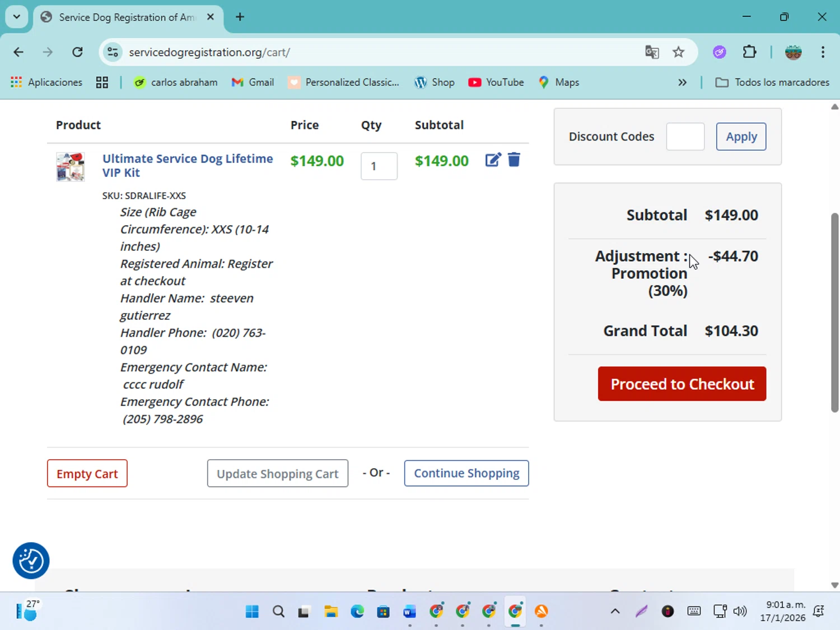Click the scrollbar's up arrow

[834, 106]
